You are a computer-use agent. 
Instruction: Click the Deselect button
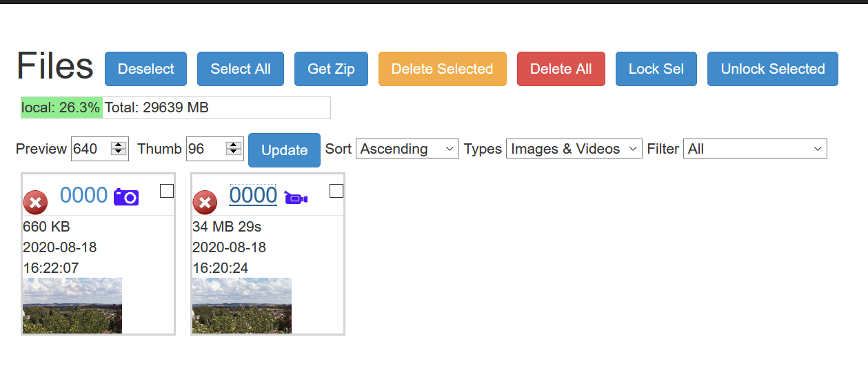click(x=146, y=69)
